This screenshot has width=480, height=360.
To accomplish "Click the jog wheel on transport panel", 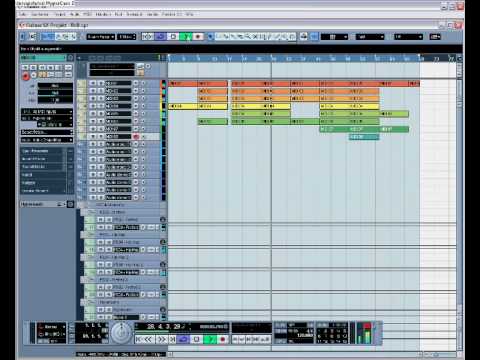I will coord(122,332).
